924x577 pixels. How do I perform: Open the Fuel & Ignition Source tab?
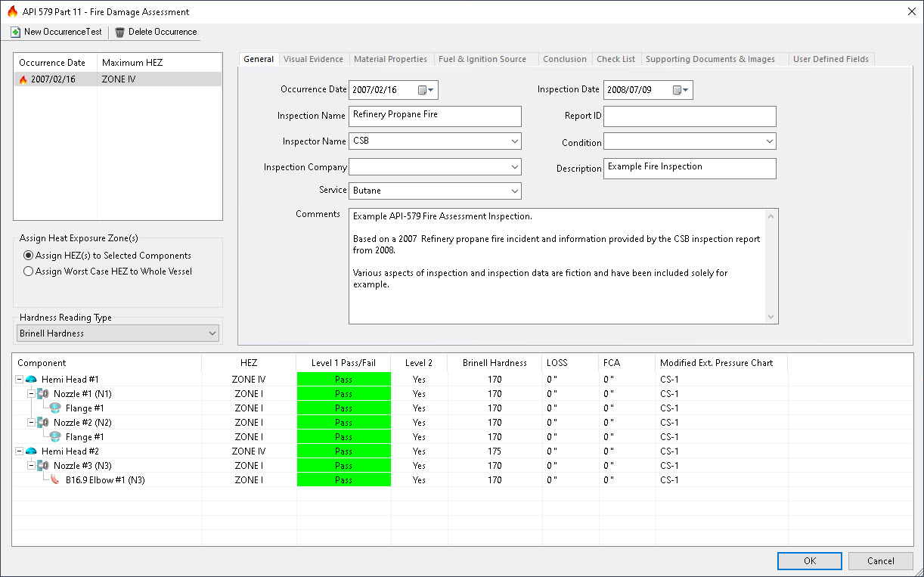[482, 59]
